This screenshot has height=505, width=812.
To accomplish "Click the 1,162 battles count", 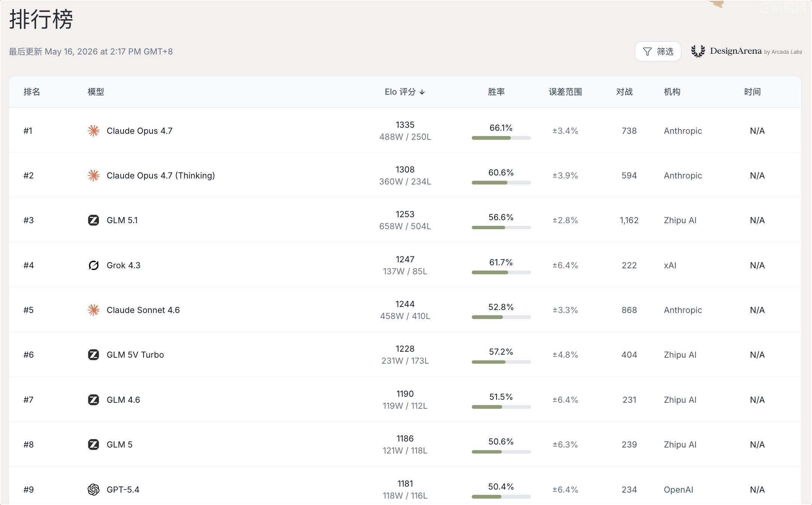I will coord(629,220).
